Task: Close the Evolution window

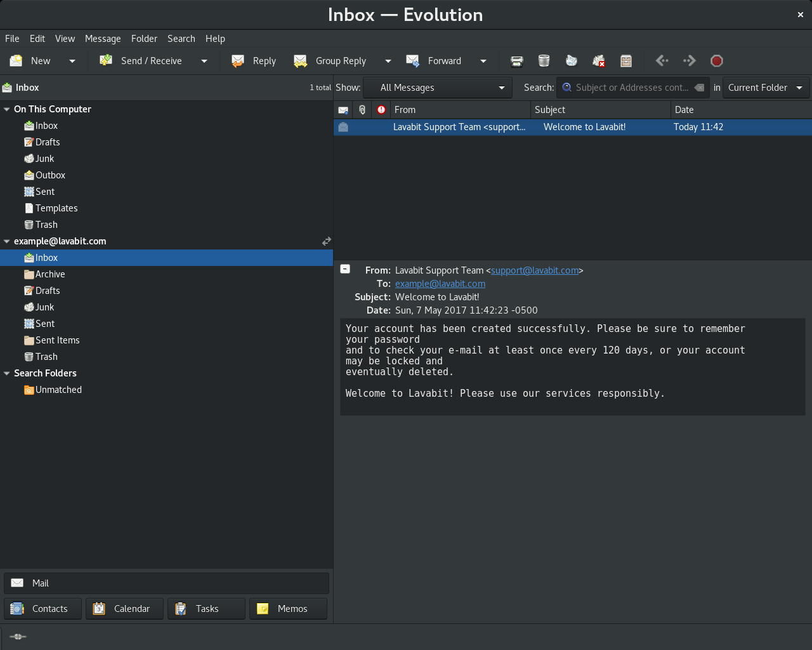Action: click(x=801, y=15)
